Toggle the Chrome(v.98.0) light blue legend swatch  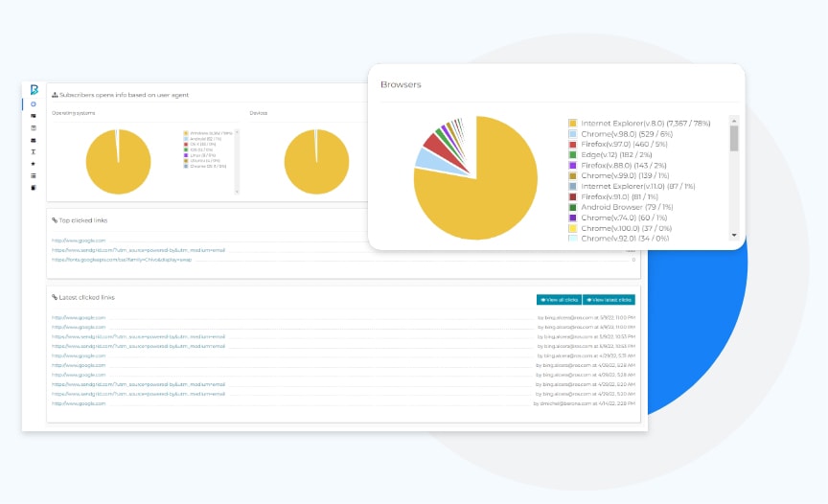click(x=572, y=134)
